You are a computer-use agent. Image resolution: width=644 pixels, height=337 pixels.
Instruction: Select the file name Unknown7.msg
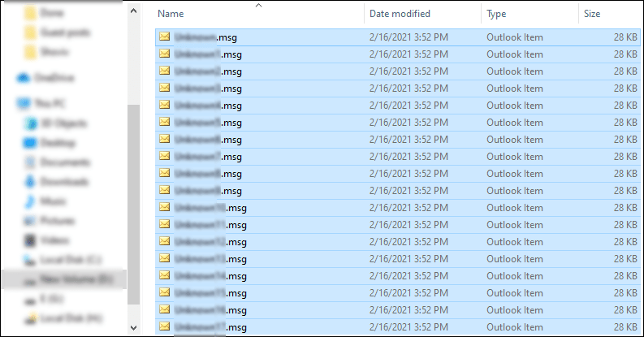point(208,157)
